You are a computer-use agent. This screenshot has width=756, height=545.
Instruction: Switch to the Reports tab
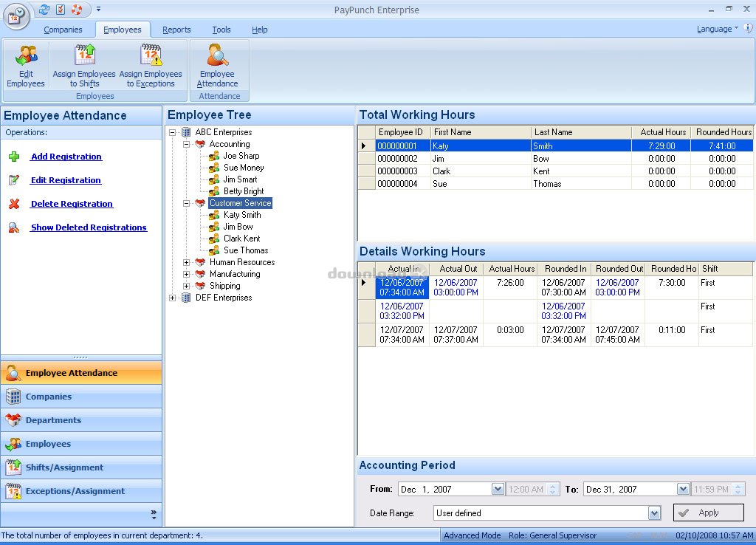[x=176, y=30]
